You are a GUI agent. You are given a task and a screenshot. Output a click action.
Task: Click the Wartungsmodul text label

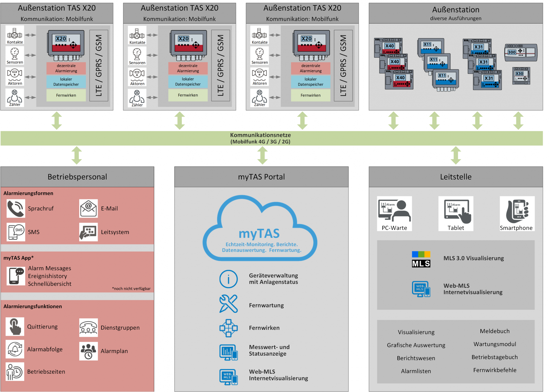(494, 344)
